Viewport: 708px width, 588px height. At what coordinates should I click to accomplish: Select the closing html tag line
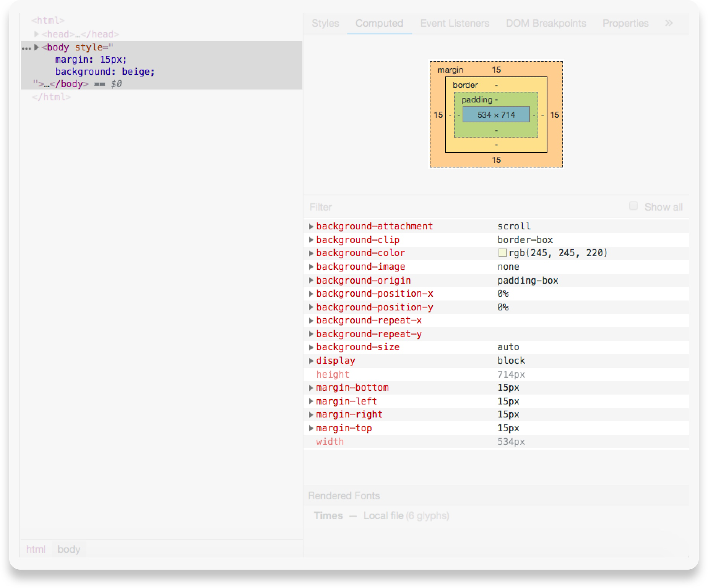click(x=51, y=97)
